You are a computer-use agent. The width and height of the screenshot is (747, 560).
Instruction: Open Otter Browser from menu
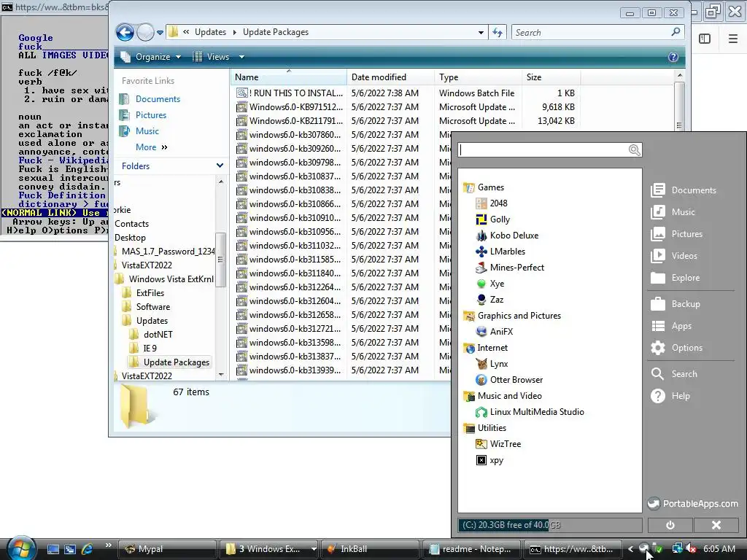(x=510, y=380)
